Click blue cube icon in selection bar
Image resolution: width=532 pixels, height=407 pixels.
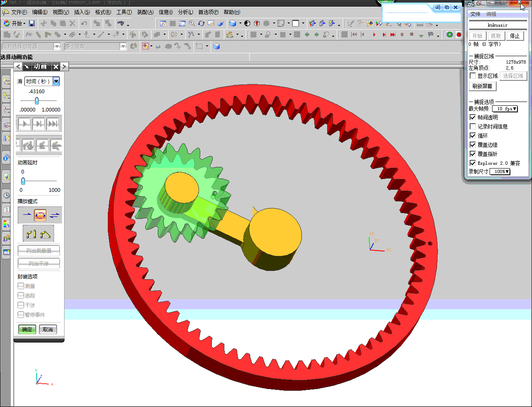click(x=216, y=46)
